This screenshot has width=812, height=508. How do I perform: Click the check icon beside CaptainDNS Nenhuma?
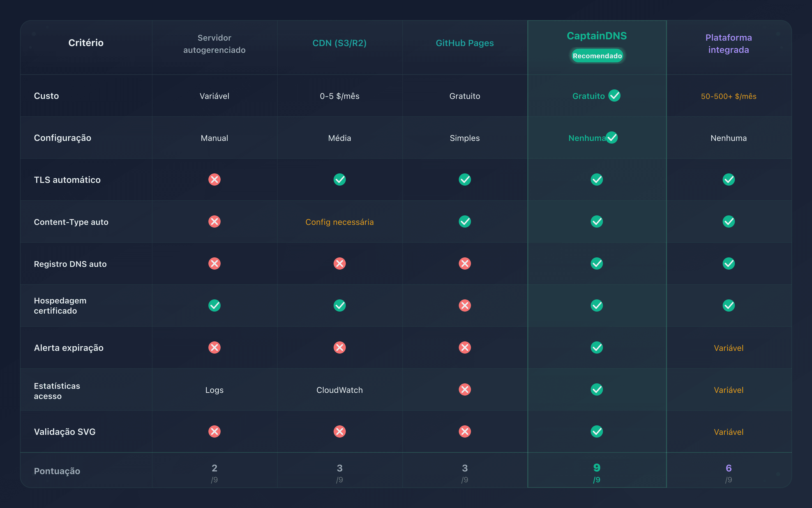pos(612,137)
